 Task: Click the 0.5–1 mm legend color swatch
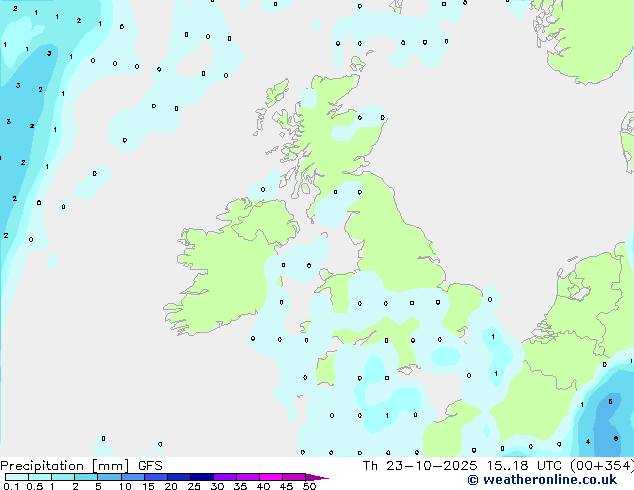tap(40, 477)
